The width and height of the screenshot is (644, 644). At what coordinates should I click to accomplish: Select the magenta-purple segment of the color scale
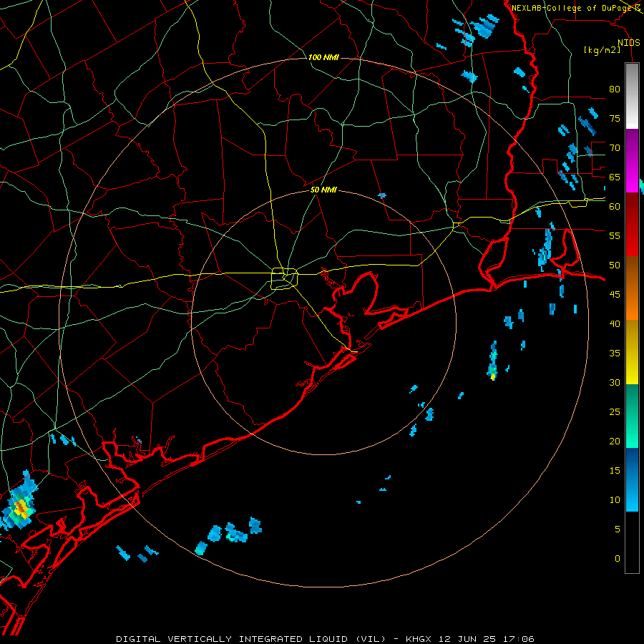632,160
